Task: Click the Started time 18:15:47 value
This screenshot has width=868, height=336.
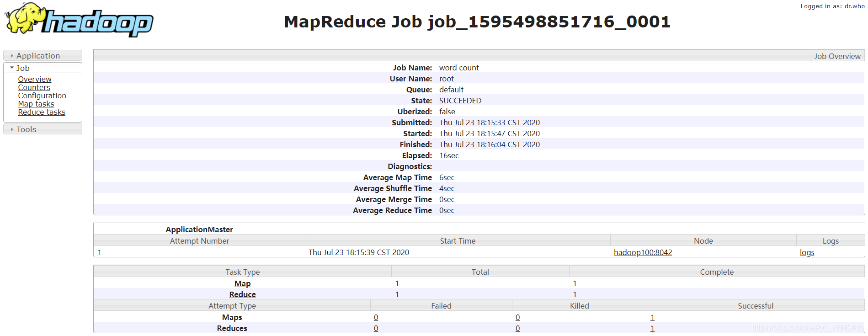Action: [490, 133]
